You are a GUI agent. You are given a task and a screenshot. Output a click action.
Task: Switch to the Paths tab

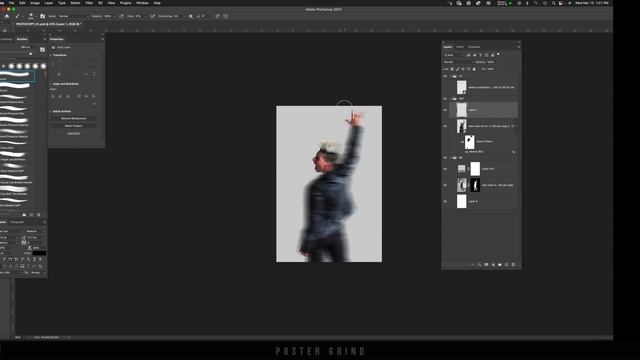pyautogui.click(x=460, y=47)
